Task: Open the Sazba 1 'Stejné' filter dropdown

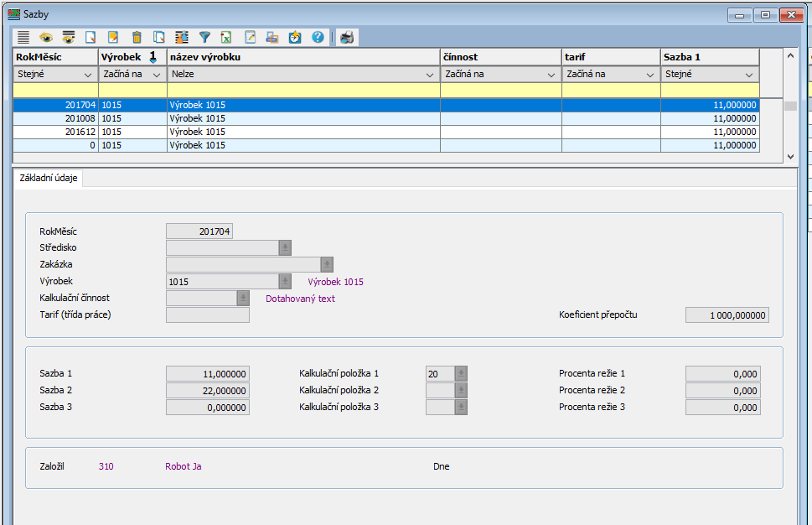Action: tap(710, 75)
